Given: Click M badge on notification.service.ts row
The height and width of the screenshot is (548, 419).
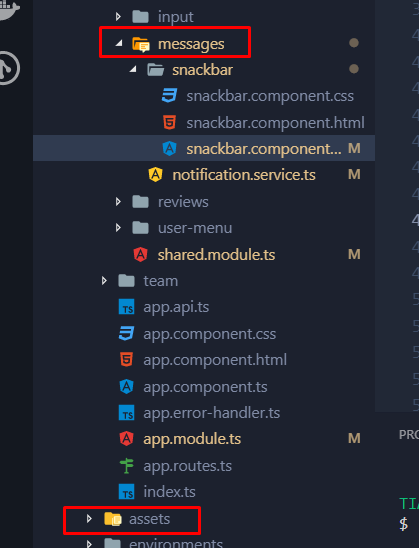Looking at the screenshot, I should click(354, 174).
